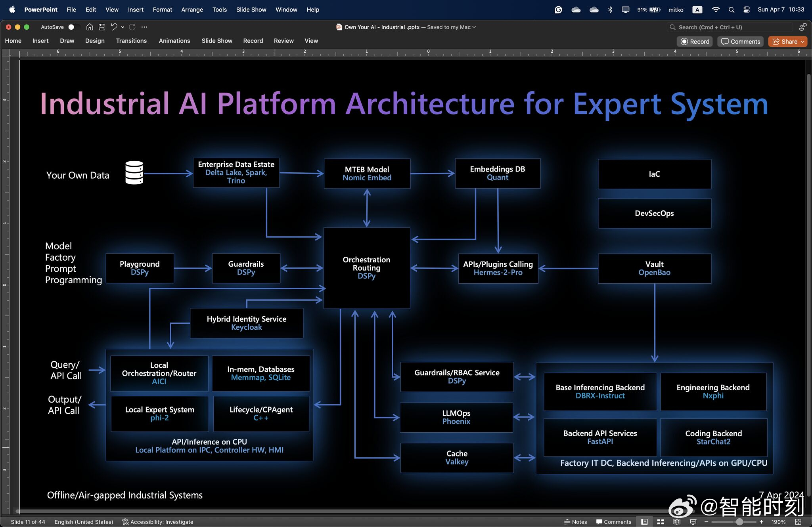Viewport: 812px width, 527px height.
Task: Redo the last action
Action: [132, 27]
